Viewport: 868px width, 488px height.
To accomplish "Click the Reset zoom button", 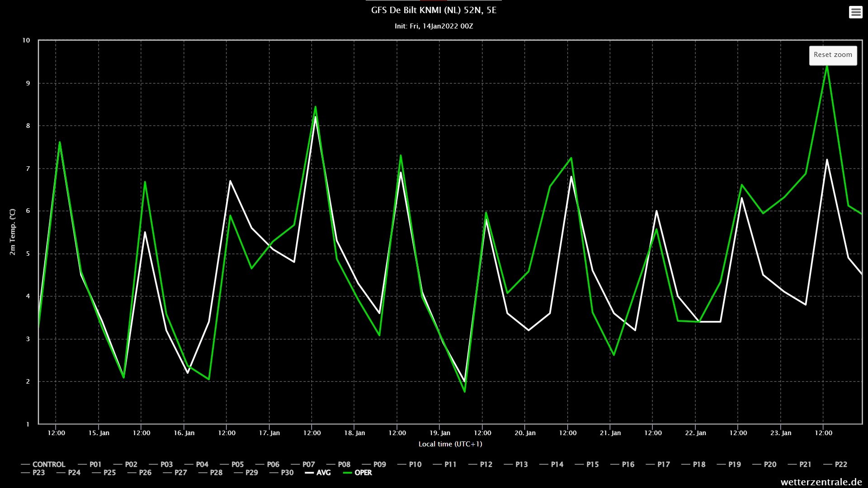I will point(833,55).
